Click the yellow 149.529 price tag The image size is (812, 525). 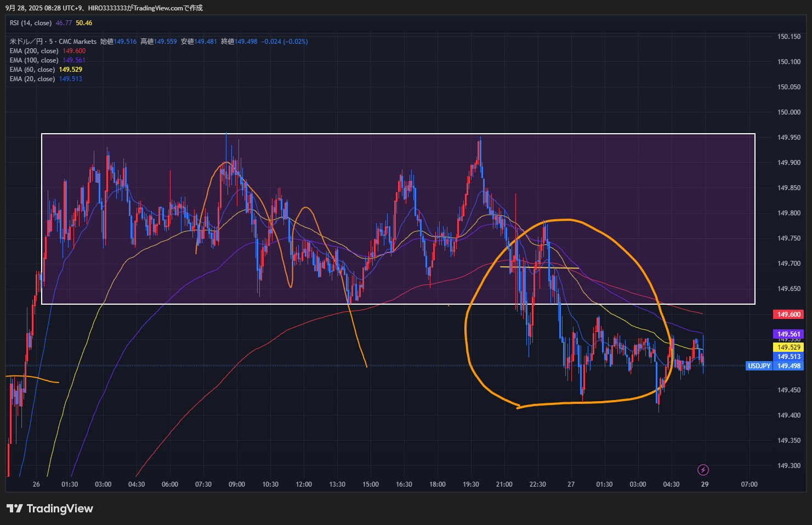click(x=788, y=347)
